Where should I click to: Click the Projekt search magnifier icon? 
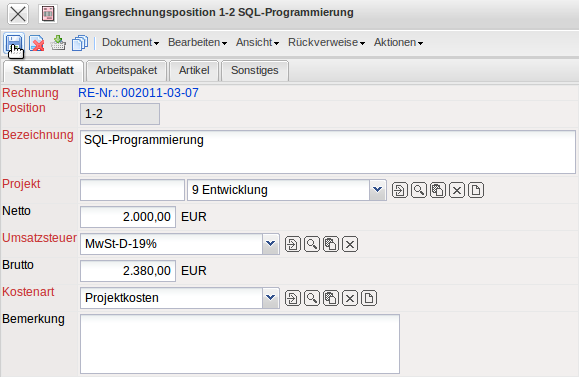click(x=419, y=191)
